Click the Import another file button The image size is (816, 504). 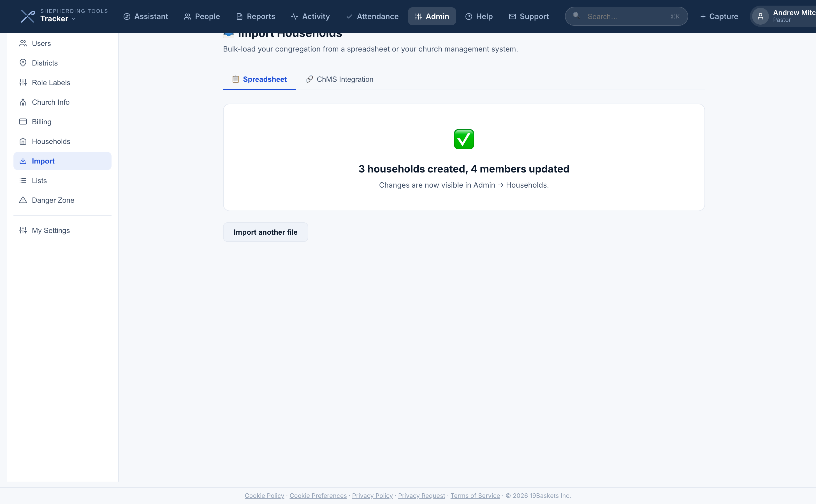[266, 232]
